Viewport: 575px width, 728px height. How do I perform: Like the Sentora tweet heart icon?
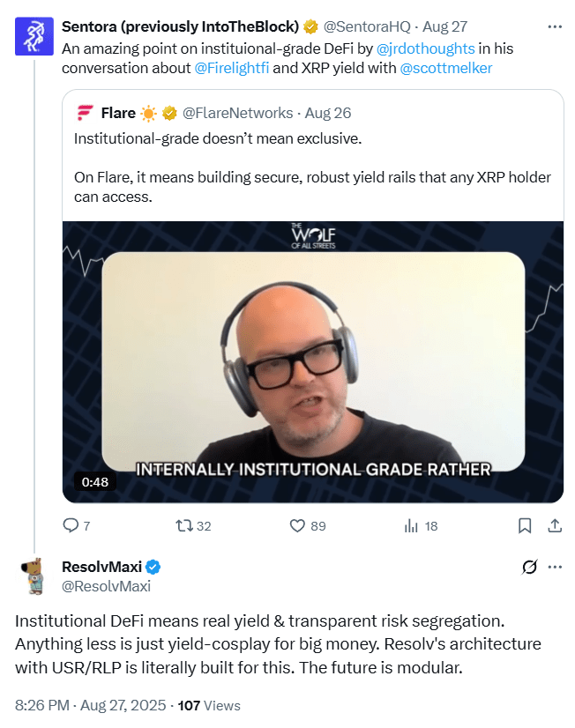tap(298, 525)
